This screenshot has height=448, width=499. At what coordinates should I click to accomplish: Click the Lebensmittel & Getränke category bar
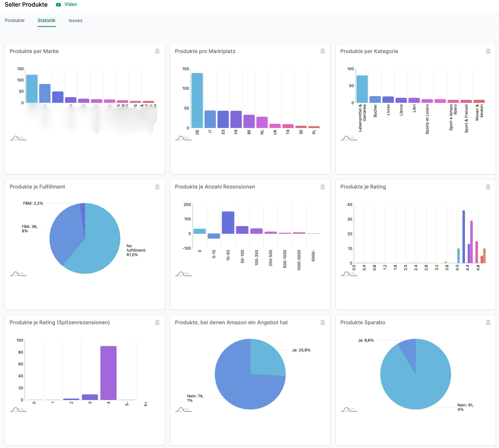click(x=362, y=89)
